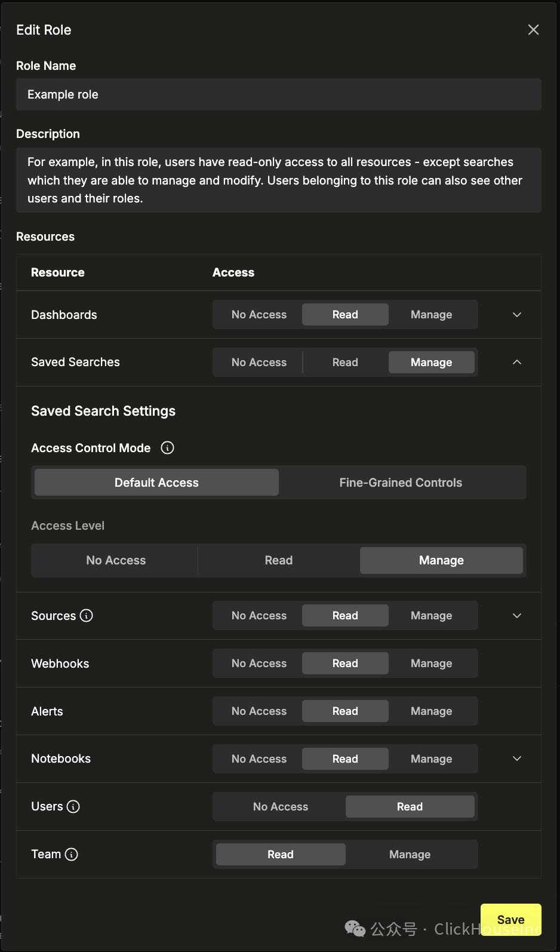Screen dimensions: 560x952
Task: Set Dashboards access to No Access
Action: point(259,315)
